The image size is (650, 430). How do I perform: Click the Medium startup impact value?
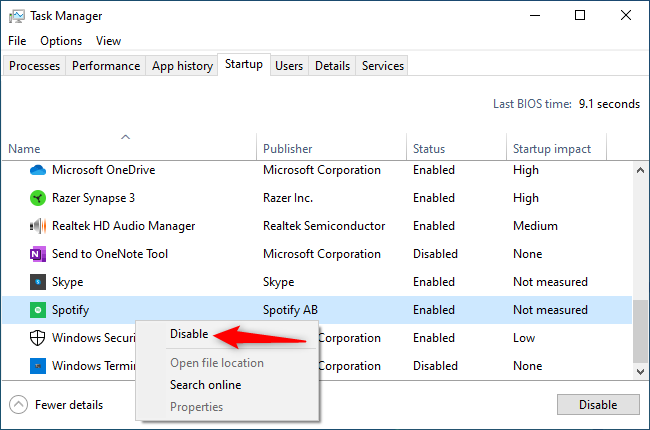point(535,226)
